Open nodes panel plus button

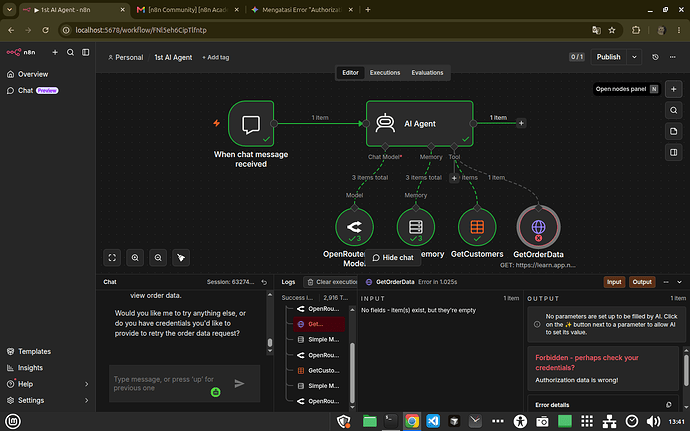pyautogui.click(x=673, y=89)
